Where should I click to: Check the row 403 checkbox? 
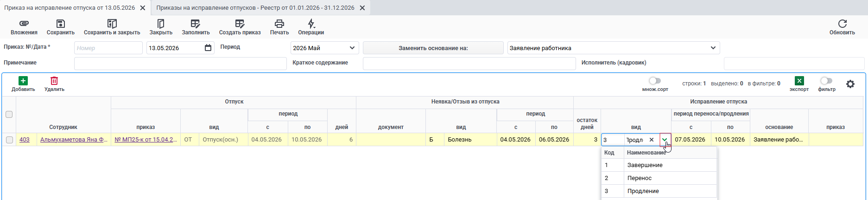[9, 140]
